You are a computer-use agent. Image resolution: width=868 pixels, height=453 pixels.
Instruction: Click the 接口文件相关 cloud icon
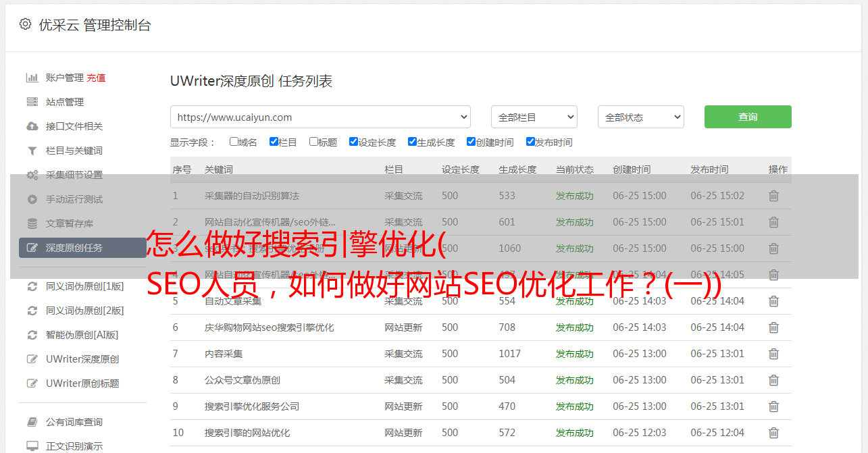pos(32,126)
